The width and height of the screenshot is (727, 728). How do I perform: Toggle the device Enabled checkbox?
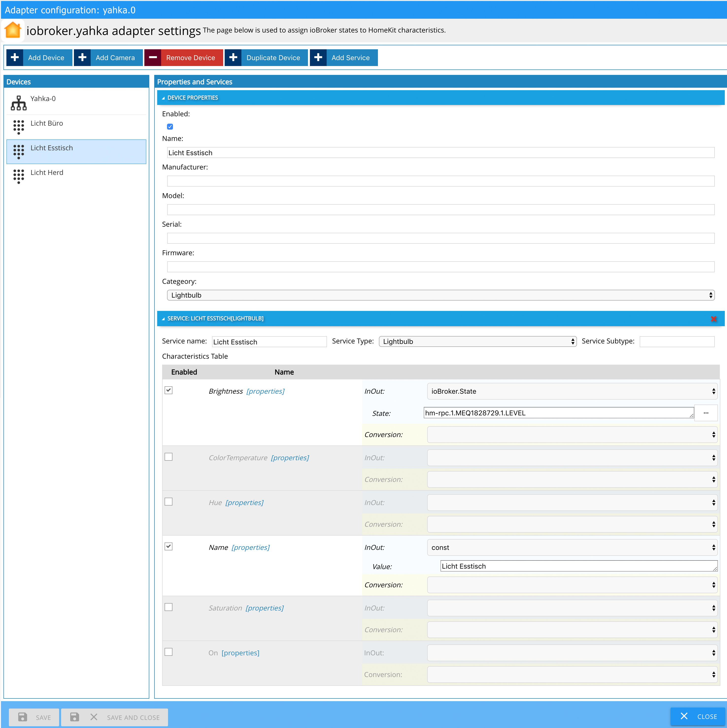point(170,127)
